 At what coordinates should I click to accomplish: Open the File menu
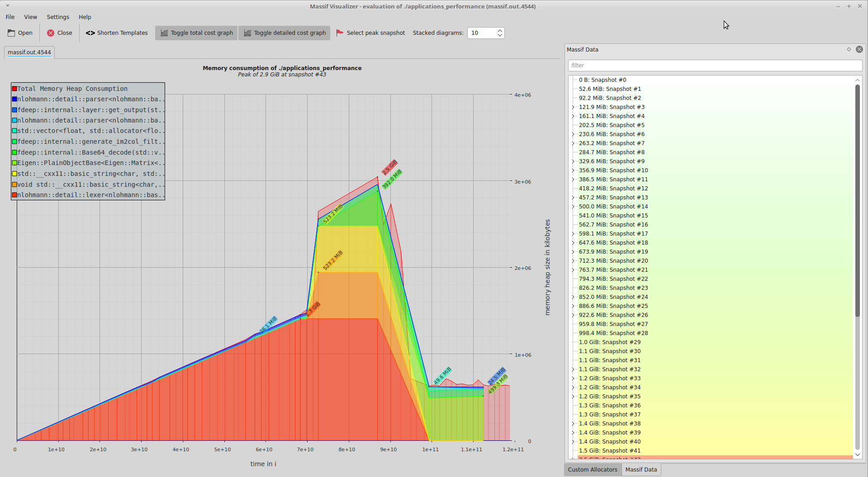tap(10, 17)
